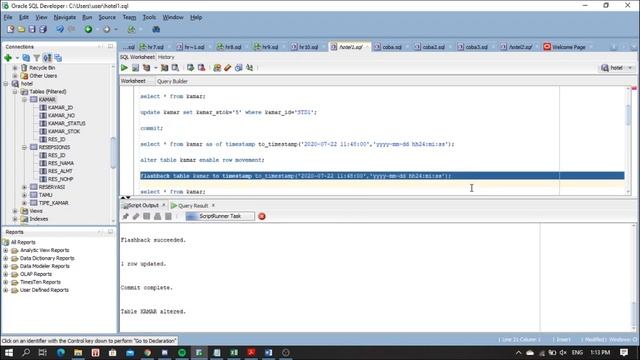Select User Defined Reports item
This screenshot has width=640, height=360.
coord(44,290)
